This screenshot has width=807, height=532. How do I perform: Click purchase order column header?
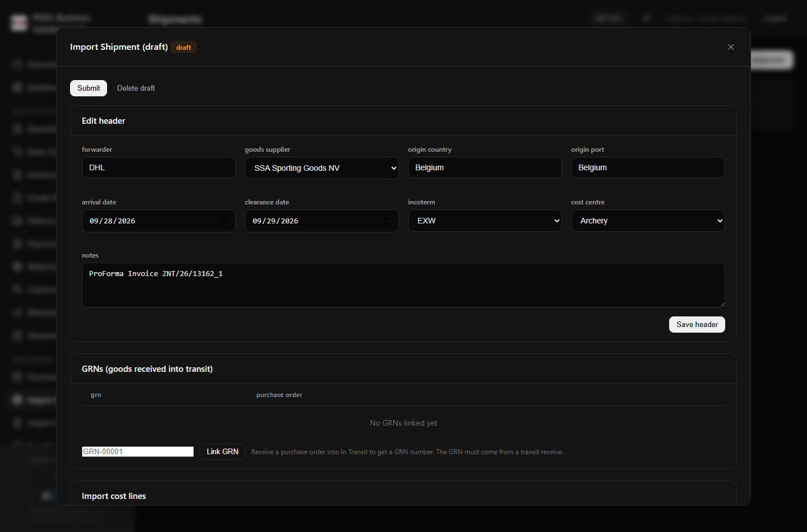(279, 395)
